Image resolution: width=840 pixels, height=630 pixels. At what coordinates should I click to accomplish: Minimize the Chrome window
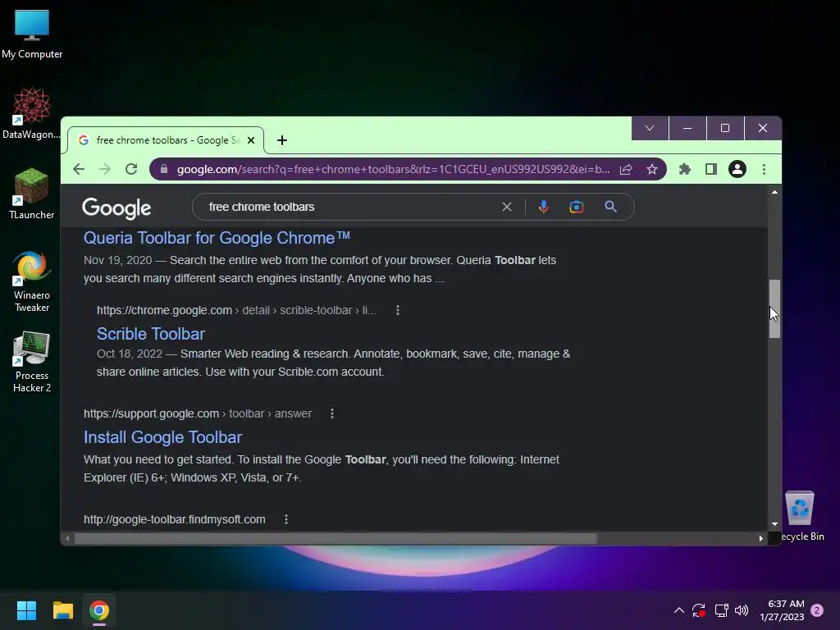point(687,128)
